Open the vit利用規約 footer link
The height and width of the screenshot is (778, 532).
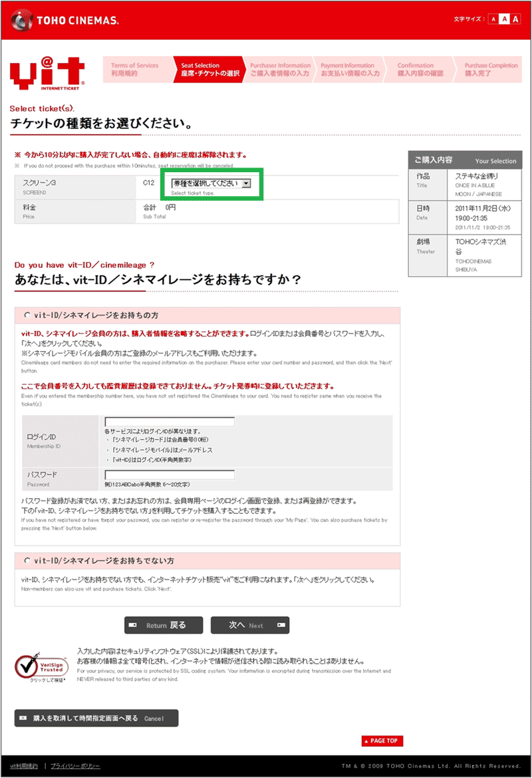pyautogui.click(x=24, y=766)
